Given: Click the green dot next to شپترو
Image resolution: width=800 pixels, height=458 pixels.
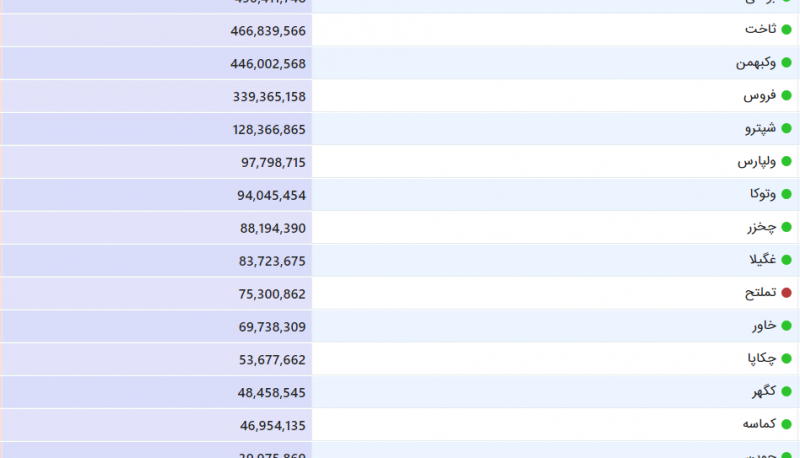Looking at the screenshot, I should pos(786,129).
